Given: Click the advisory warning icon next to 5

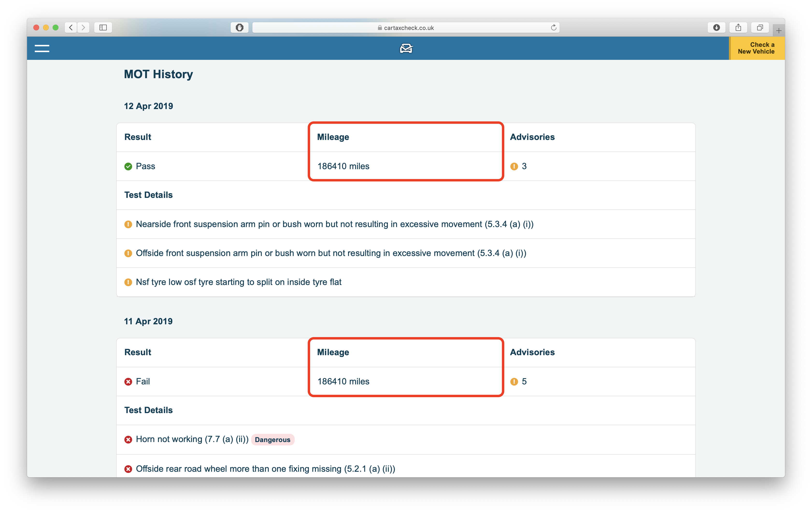Looking at the screenshot, I should coord(514,382).
